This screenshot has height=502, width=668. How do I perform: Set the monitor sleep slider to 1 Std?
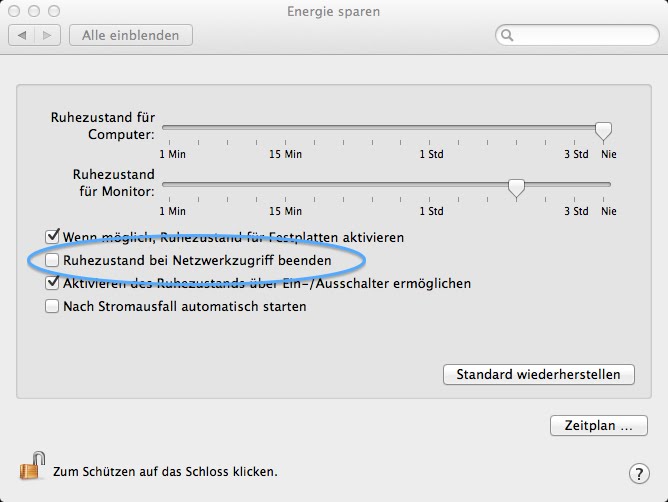coord(431,185)
